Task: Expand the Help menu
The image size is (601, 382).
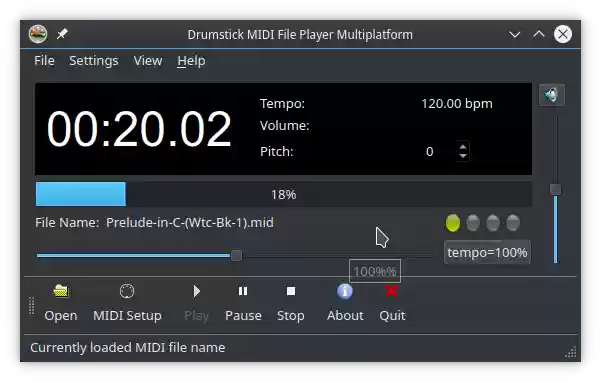Action: coord(191,61)
